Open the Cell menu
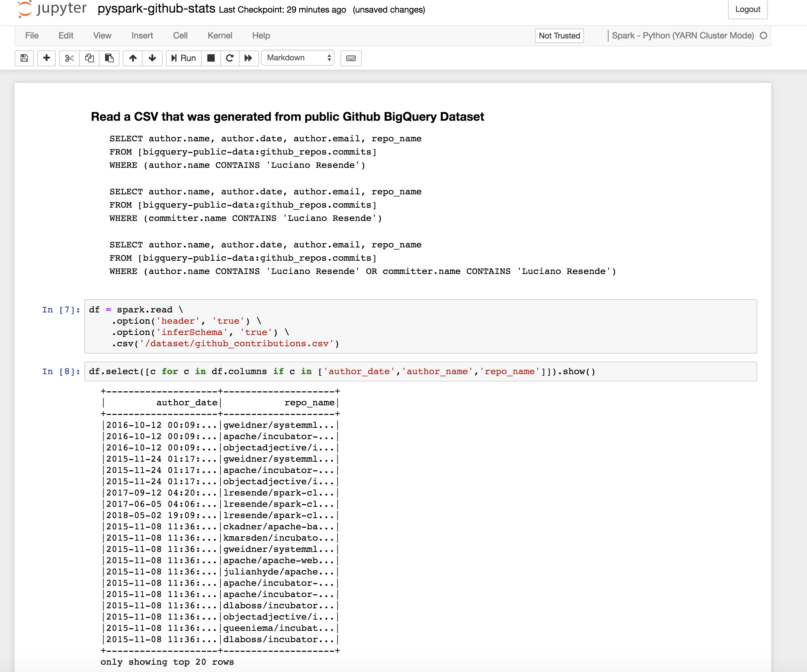Viewport: 807px width, 672px height. click(x=180, y=35)
